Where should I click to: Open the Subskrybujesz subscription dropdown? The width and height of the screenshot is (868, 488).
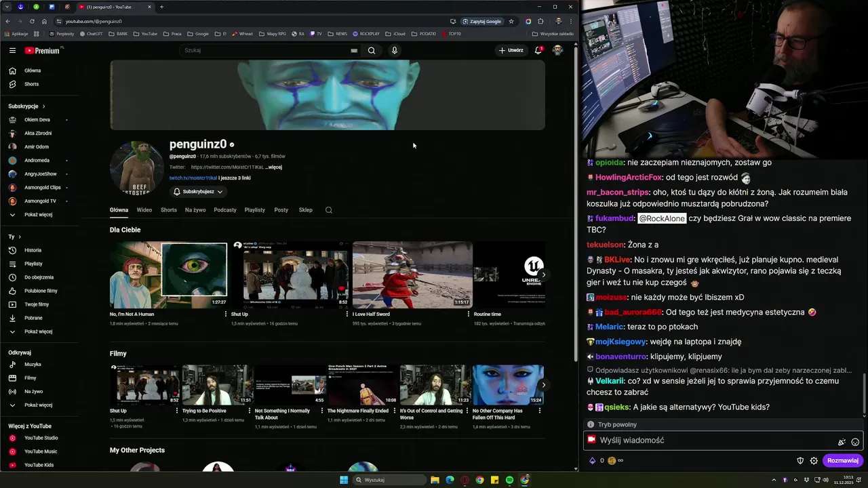197,192
